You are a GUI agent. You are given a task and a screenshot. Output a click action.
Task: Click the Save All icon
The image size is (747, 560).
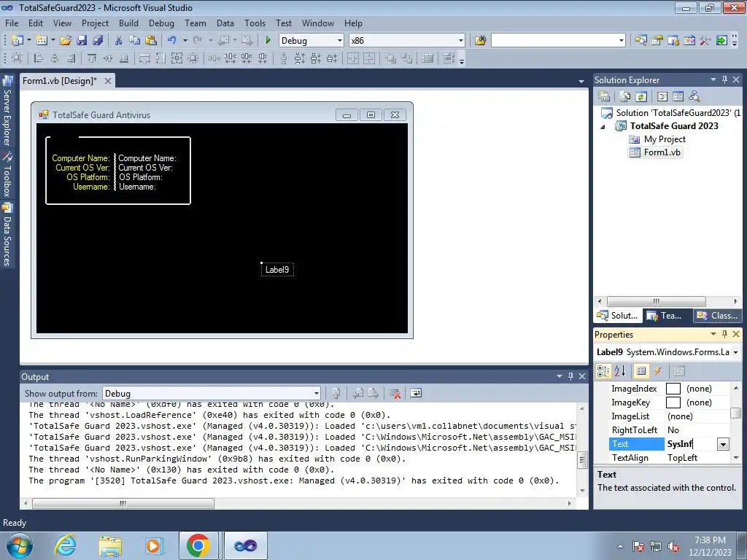tap(98, 41)
